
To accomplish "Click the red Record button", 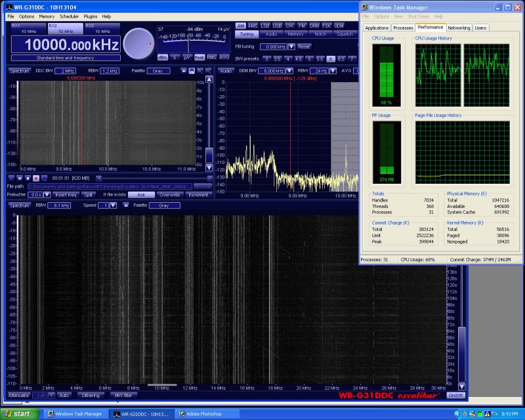I will 36,178.
